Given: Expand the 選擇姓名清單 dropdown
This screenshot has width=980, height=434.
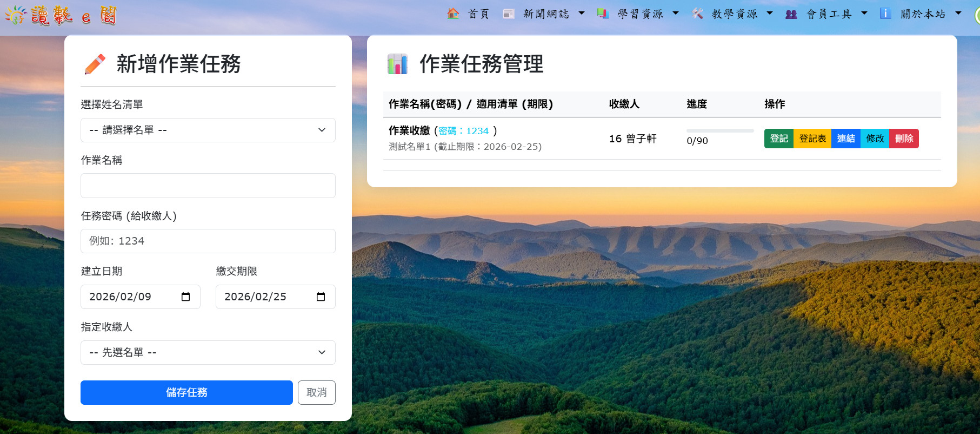Looking at the screenshot, I should [208, 130].
